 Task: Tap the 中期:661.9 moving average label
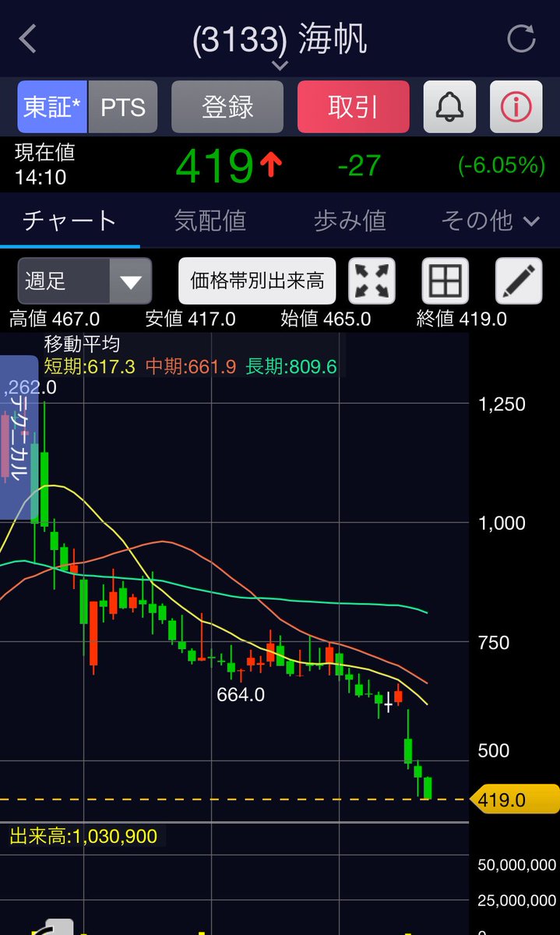click(x=191, y=366)
